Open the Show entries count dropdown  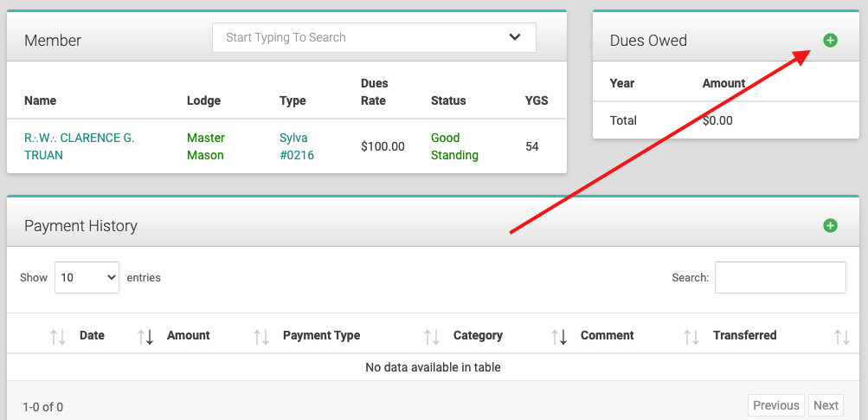coord(87,278)
